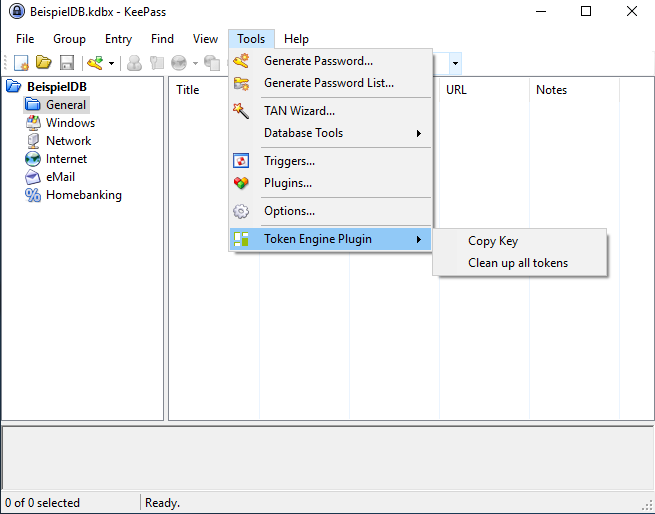Open the Help menu

(296, 39)
